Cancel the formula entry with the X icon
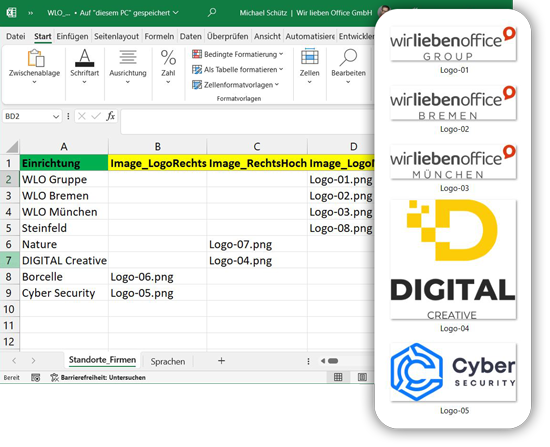 pos(82,116)
